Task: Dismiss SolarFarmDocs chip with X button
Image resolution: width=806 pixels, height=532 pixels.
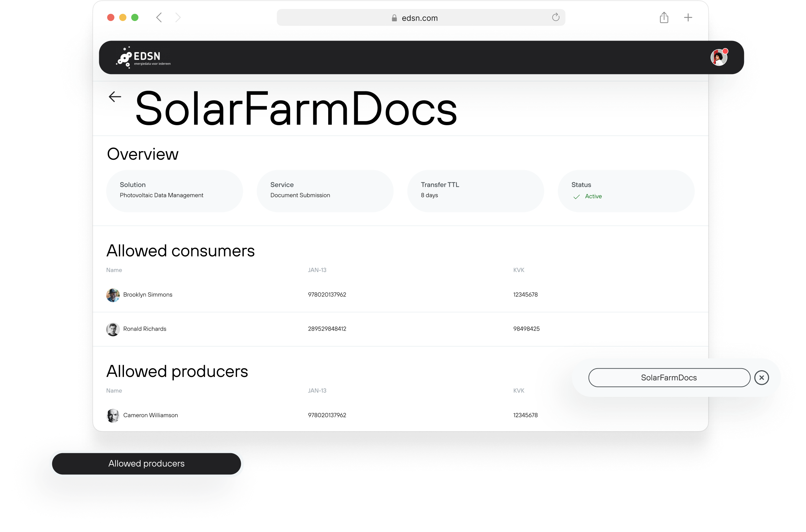Action: tap(762, 378)
